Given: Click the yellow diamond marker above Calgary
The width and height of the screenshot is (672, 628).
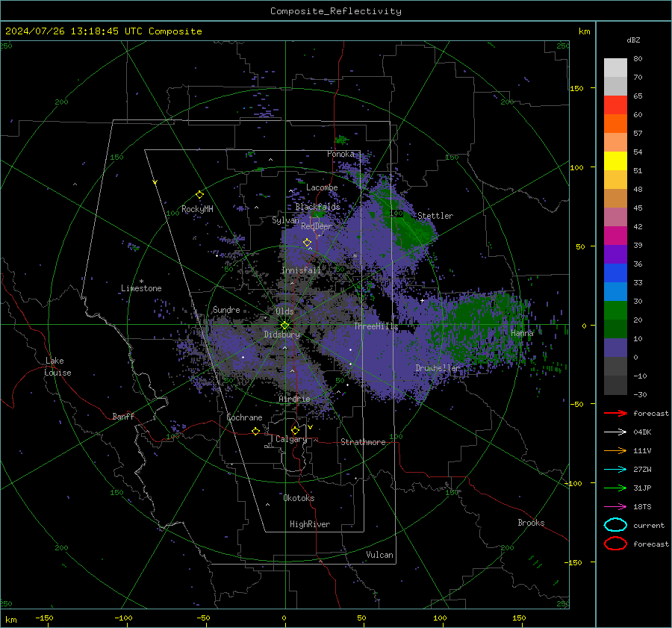Looking at the screenshot, I should pyautogui.click(x=295, y=430).
